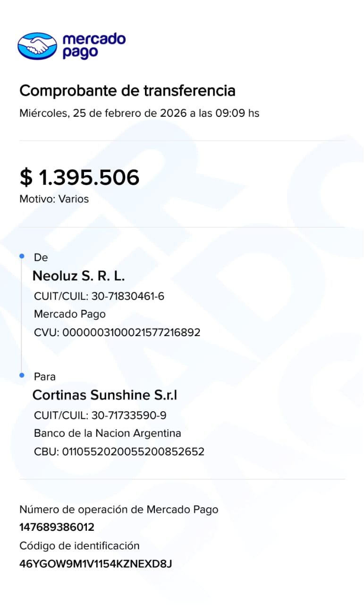Click the blue dot beside De
This screenshot has width=364, height=605.
[22, 256]
